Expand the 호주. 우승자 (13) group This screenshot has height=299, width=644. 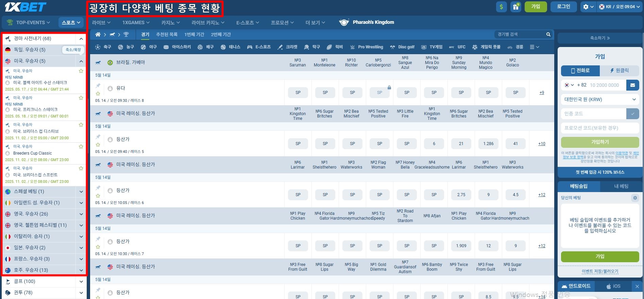pyautogui.click(x=81, y=270)
